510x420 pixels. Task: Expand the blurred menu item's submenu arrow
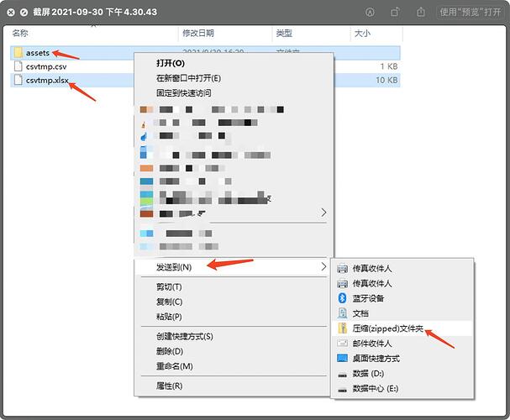(323, 213)
